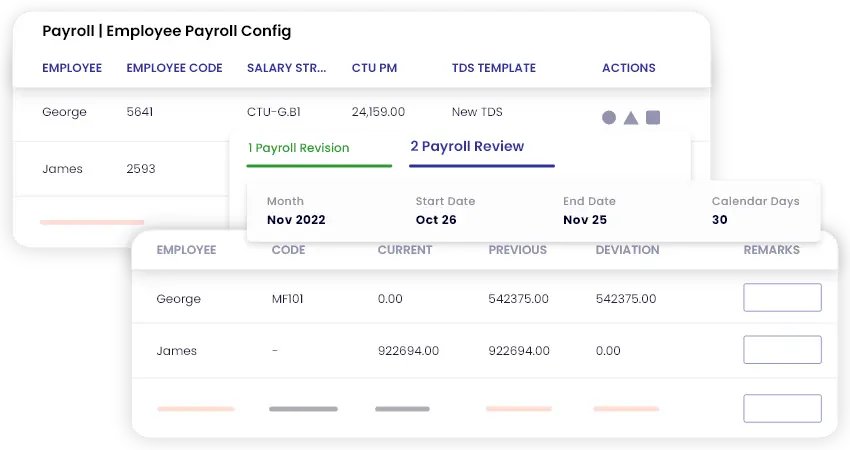Click the ACTIONS column header
The height and width of the screenshot is (450, 850).
tap(629, 68)
